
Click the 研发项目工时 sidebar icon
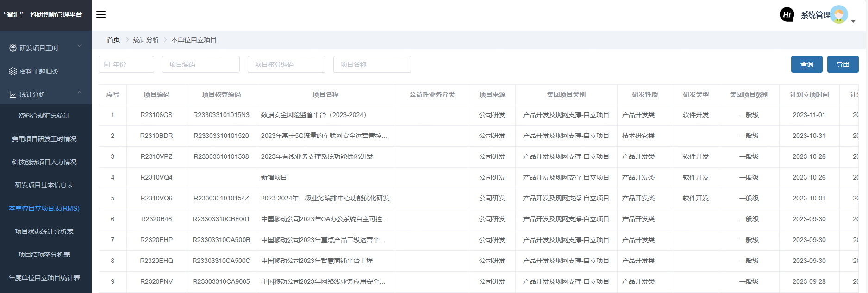(13, 48)
